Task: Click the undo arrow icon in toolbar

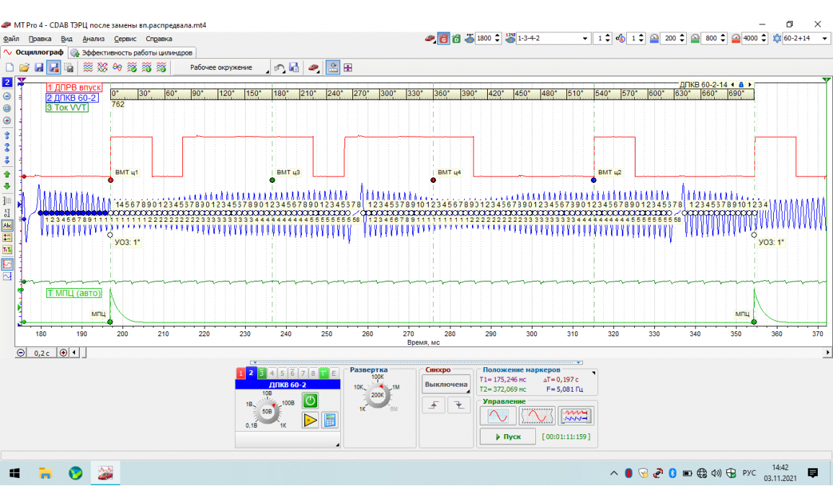Action: click(279, 67)
